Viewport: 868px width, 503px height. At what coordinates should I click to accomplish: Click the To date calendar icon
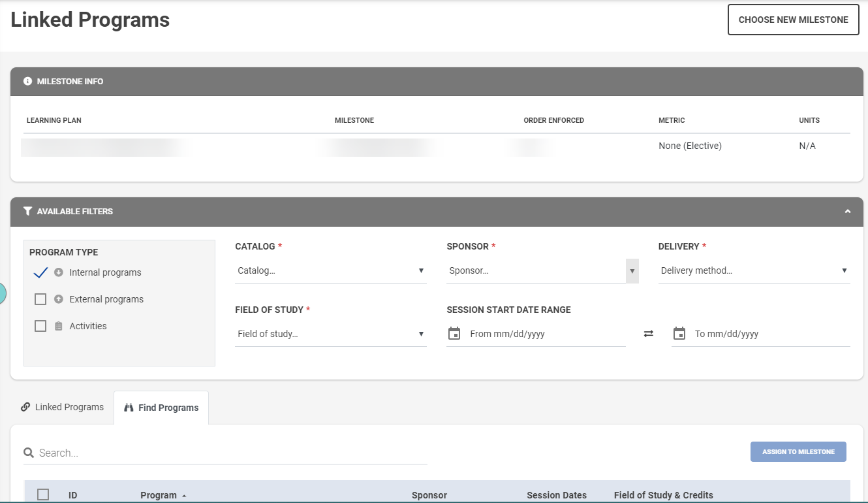click(x=679, y=334)
